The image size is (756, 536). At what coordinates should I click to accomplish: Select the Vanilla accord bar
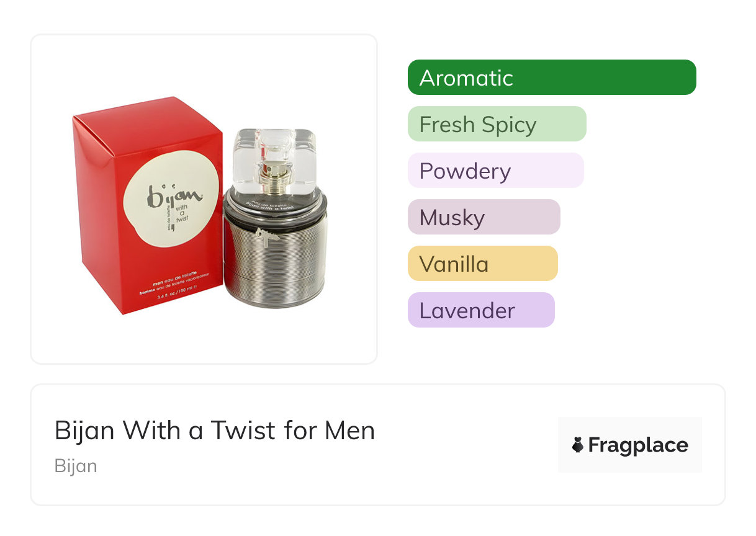[x=483, y=264]
